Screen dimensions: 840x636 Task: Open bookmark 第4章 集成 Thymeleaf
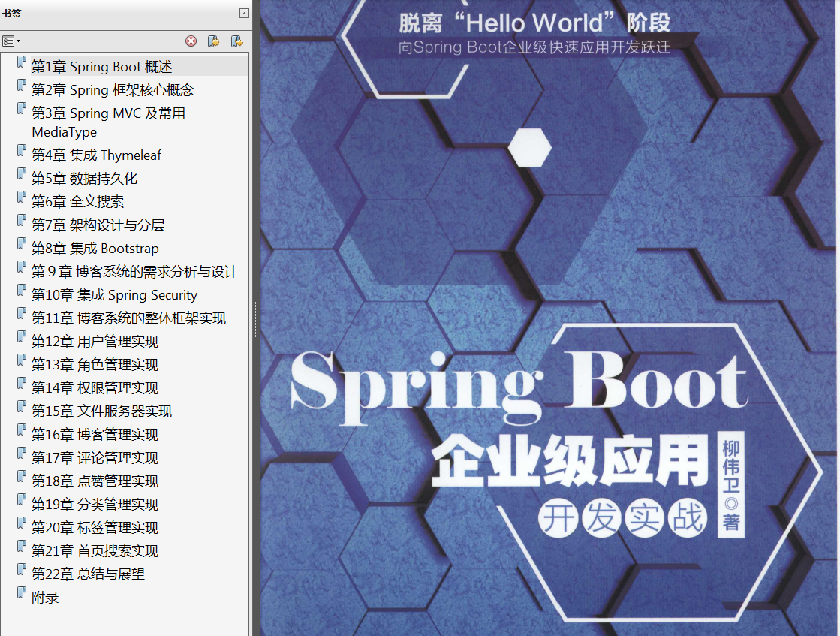pyautogui.click(x=96, y=155)
